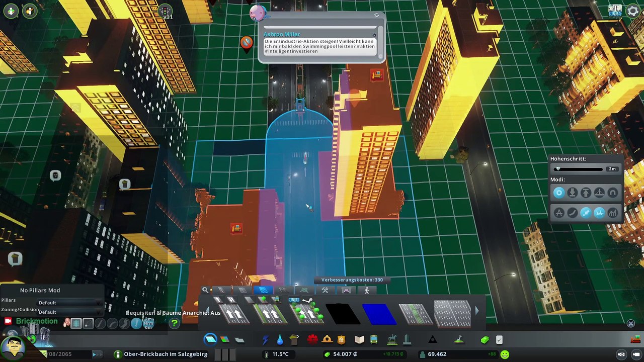
Task: Select the elevated road mode
Action: (586, 193)
